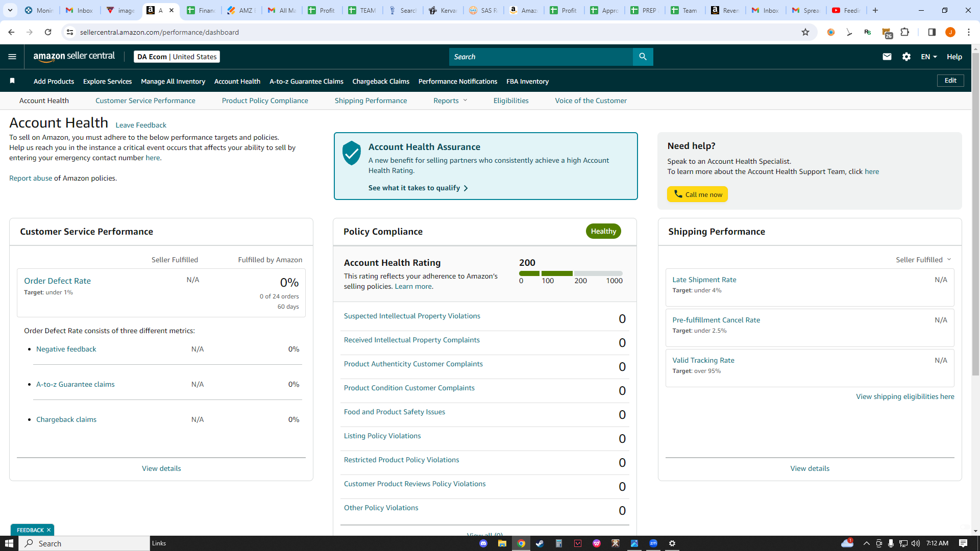Select the Shipping Performance tab
This screenshot has height=551, width=980.
coord(371,101)
